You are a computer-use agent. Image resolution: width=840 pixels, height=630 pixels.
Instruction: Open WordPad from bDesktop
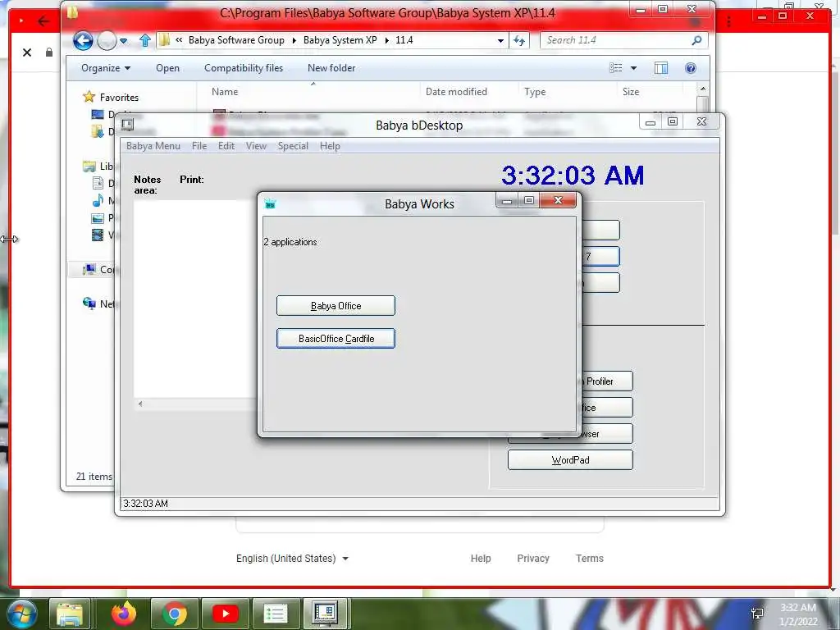[570, 460]
